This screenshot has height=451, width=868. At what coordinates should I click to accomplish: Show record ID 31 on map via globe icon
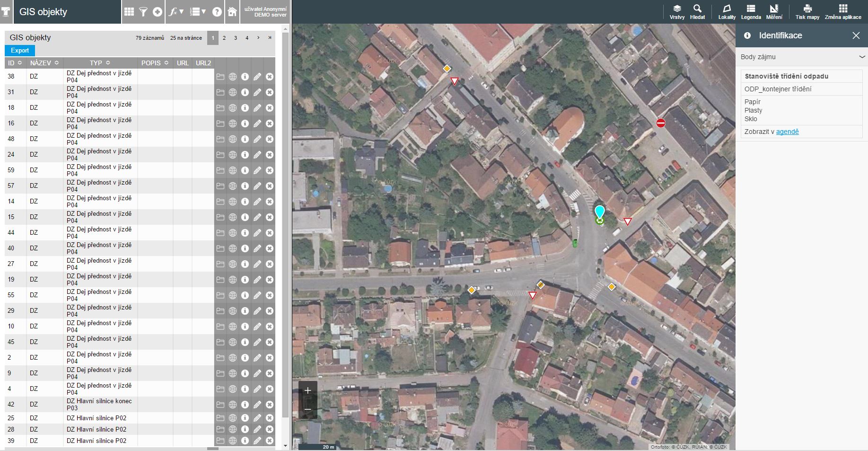click(x=233, y=92)
